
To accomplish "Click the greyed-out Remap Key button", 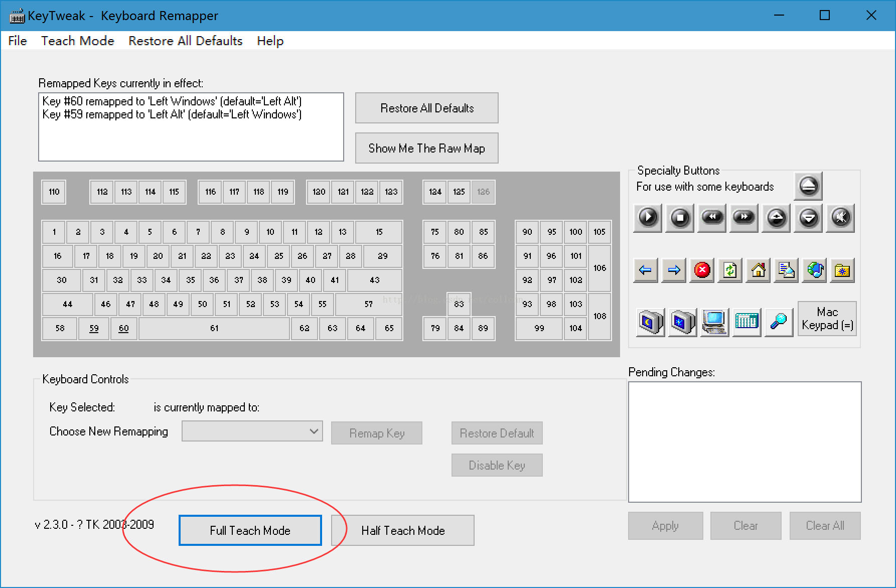I will point(377,433).
